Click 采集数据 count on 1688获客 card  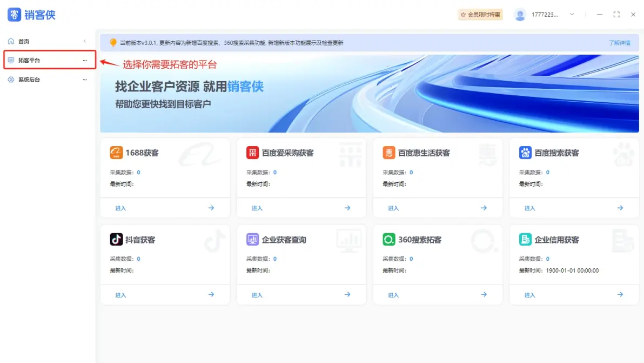click(138, 172)
